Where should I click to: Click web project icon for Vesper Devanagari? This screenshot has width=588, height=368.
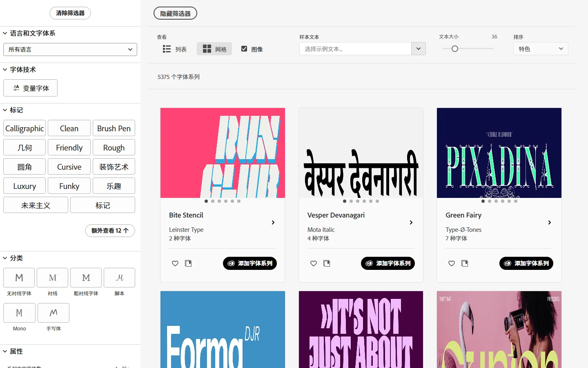327,263
